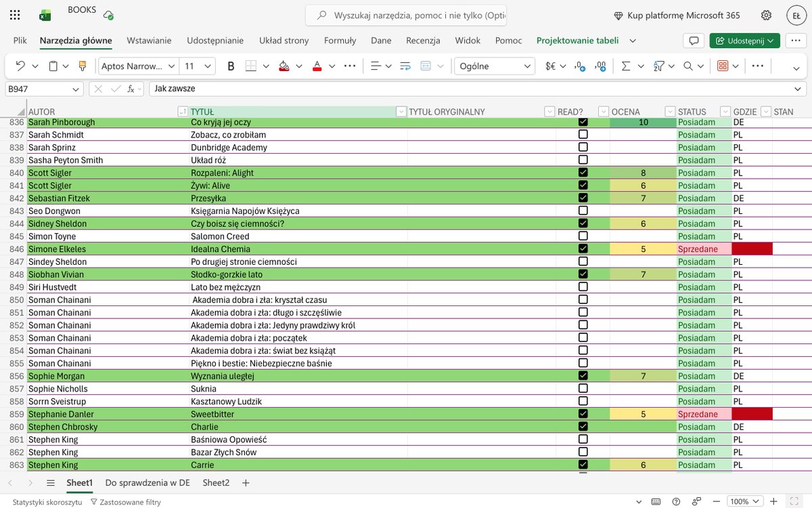Expand the font size dropdown

tap(208, 66)
